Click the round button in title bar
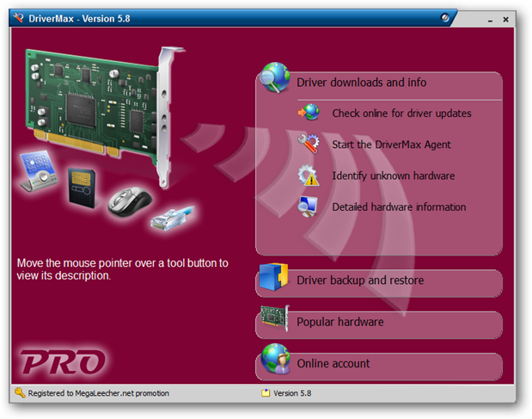 444,17
